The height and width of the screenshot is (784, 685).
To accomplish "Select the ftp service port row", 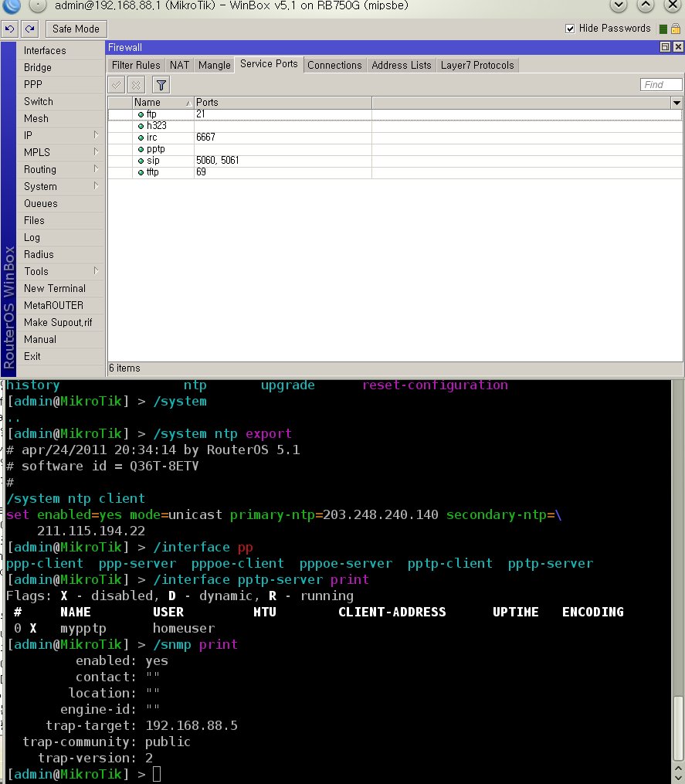I will [x=395, y=114].
